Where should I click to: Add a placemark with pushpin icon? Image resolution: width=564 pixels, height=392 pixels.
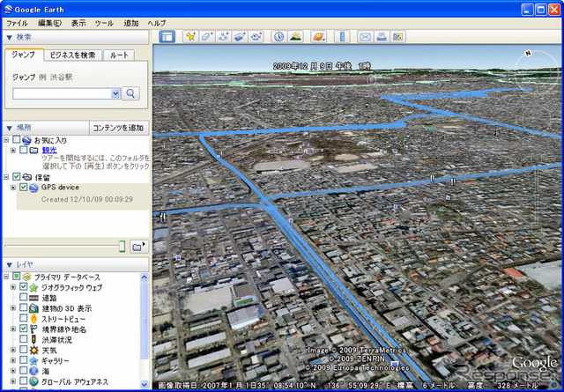pyautogui.click(x=190, y=37)
